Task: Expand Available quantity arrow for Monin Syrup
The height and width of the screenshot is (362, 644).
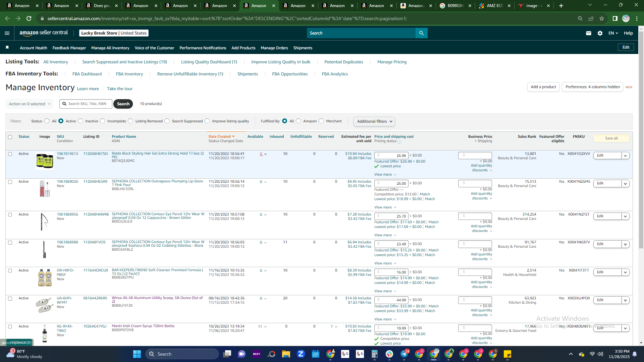Action: [x=265, y=327]
